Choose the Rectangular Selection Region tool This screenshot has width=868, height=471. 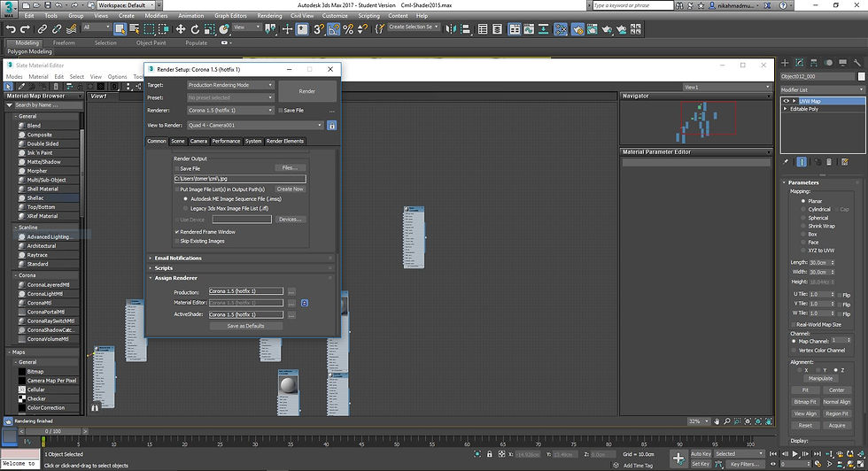click(149, 29)
